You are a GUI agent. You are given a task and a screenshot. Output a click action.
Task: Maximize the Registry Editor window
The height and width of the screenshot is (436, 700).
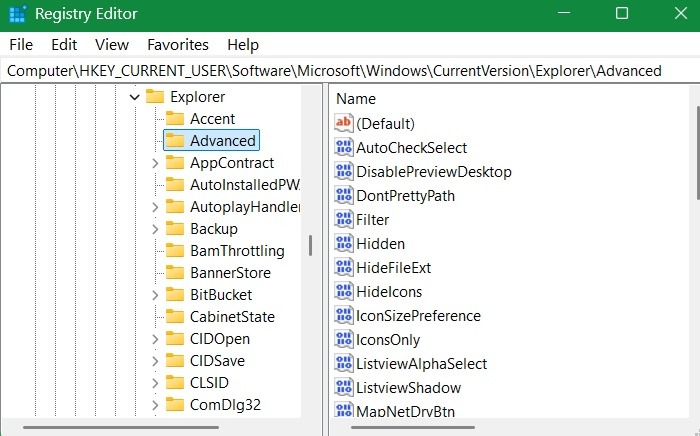click(622, 13)
